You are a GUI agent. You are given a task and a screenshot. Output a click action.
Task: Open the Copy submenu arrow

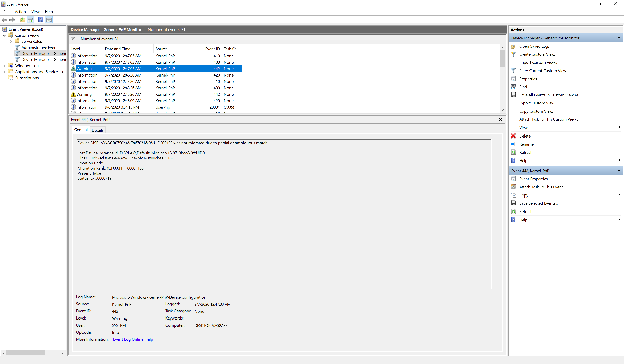pyautogui.click(x=619, y=195)
